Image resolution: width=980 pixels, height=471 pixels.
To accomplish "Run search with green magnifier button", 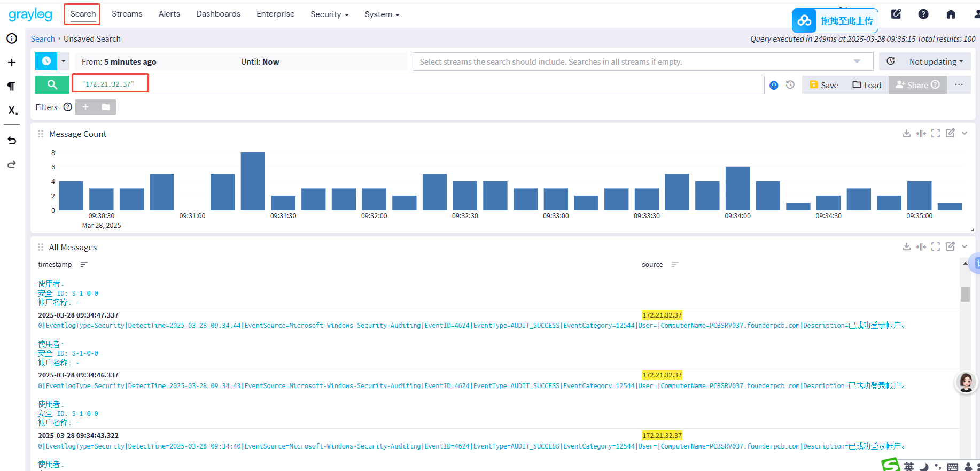I will (x=52, y=84).
